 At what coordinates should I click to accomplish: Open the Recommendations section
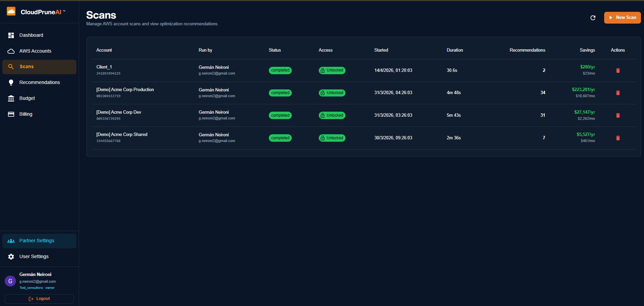(x=39, y=82)
